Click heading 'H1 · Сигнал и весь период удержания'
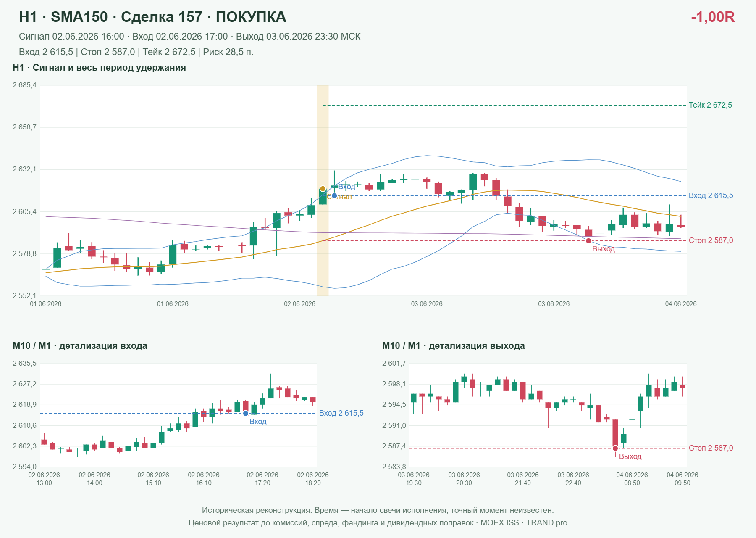The width and height of the screenshot is (756, 538). click(x=99, y=68)
